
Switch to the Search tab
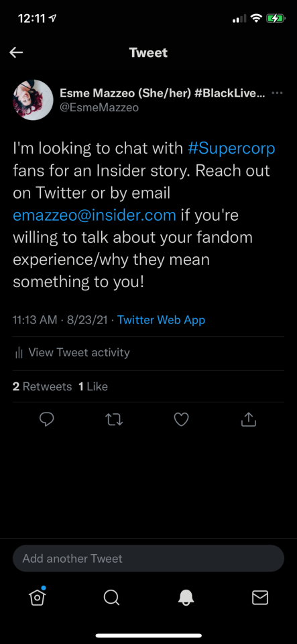point(111,598)
